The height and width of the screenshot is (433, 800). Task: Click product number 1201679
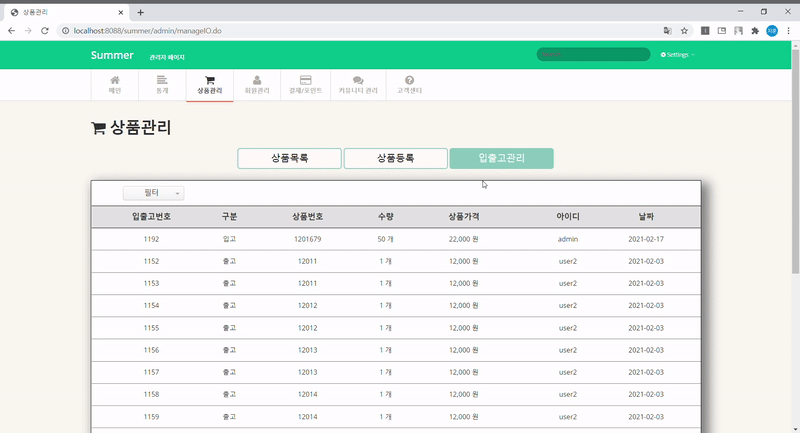pos(308,239)
